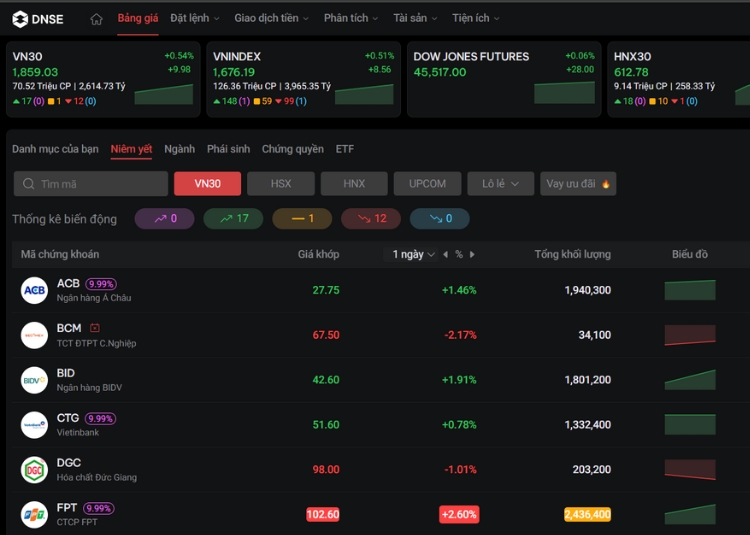Click the search magnifier icon
Viewport: 750px width, 535px height.
pos(29,184)
